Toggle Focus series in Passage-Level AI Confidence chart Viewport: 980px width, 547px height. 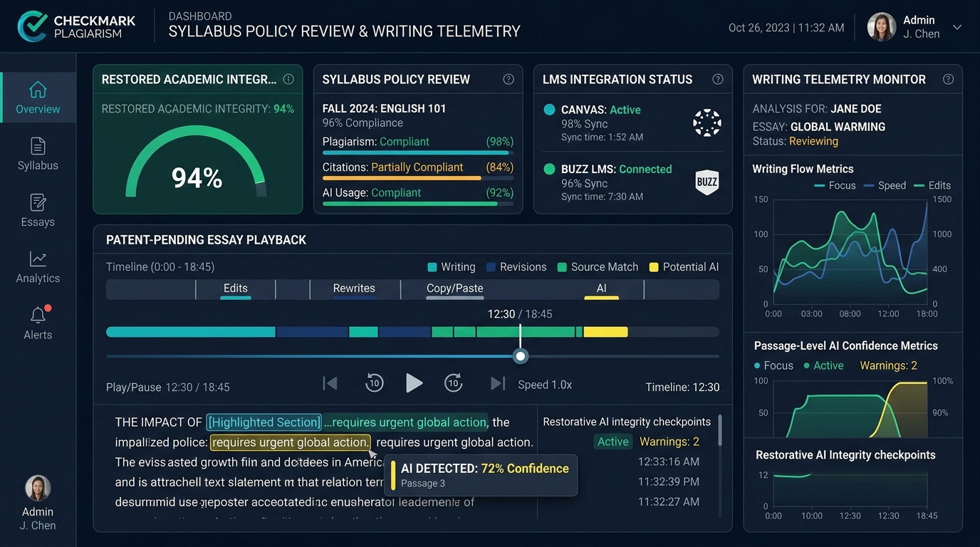click(773, 365)
